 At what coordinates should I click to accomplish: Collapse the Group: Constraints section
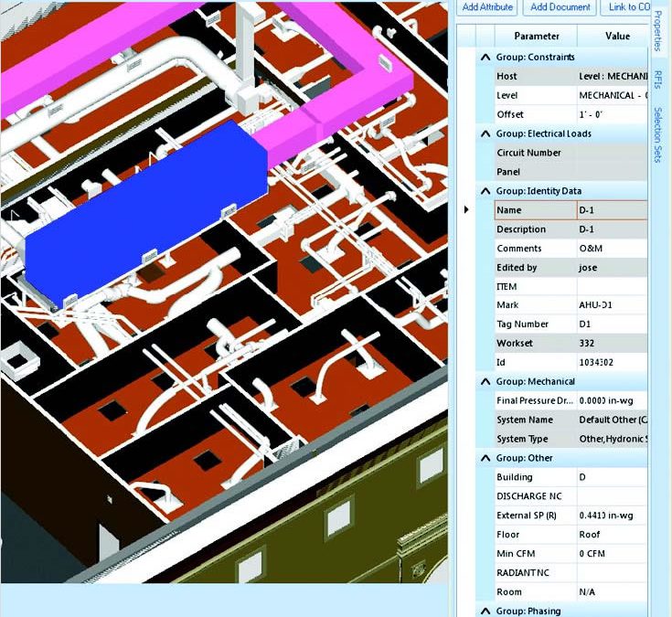pos(485,58)
